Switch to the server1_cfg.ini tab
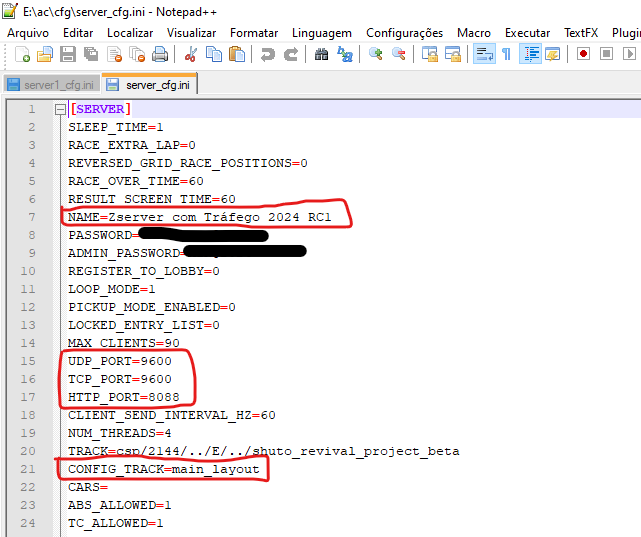Viewport: 641px width, 537px height. point(52,85)
